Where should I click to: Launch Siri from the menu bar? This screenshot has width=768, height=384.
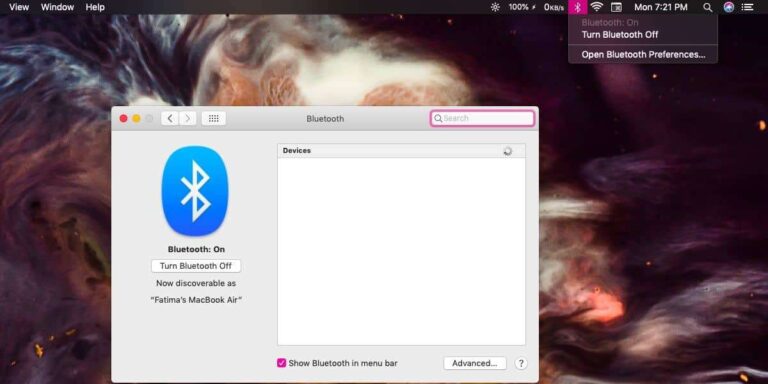click(x=729, y=7)
